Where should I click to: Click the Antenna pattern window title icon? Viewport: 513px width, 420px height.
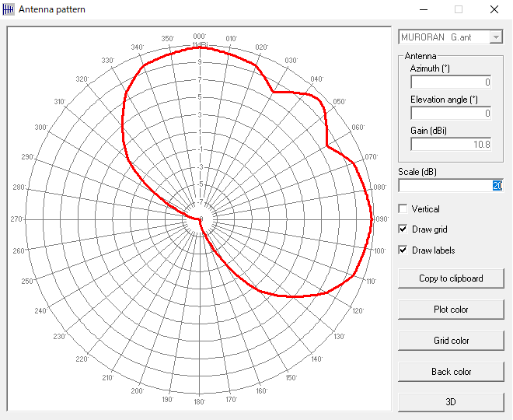coord(9,9)
